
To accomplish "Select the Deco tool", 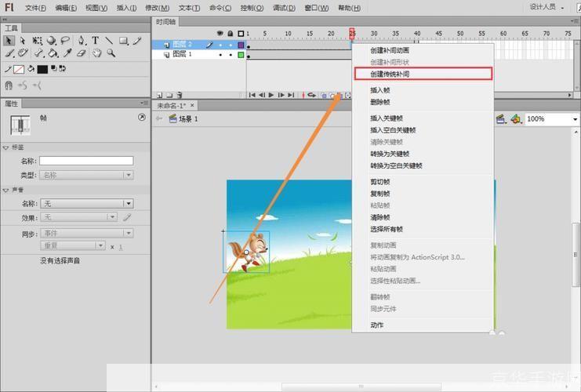I will click(x=23, y=53).
